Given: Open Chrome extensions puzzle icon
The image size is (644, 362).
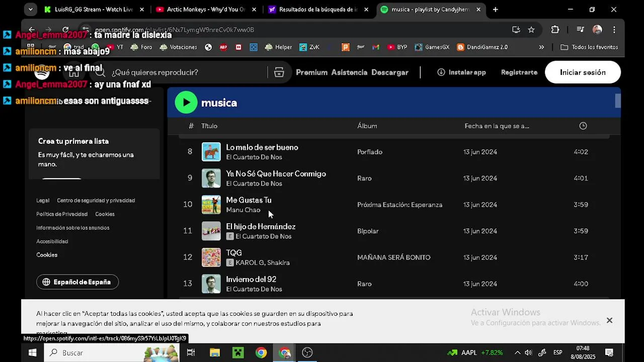Looking at the screenshot, I should [x=555, y=30].
